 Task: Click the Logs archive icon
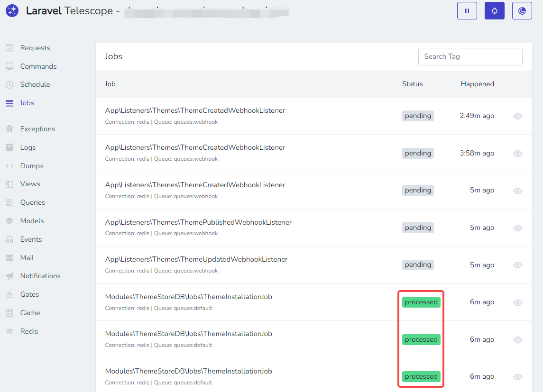[9, 147]
